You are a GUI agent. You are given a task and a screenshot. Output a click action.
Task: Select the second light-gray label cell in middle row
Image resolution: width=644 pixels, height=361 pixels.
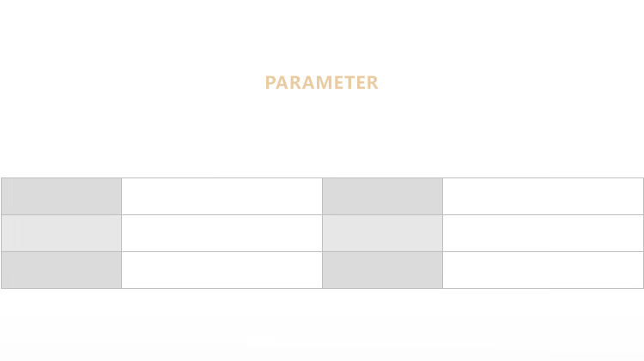[x=382, y=233]
